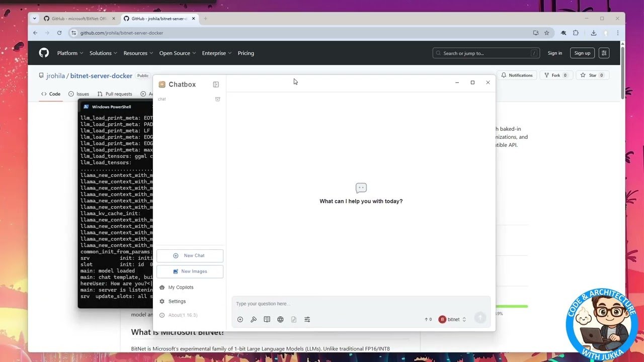Close the microsoft/BitNet browser tab
The width and height of the screenshot is (644, 362).
coord(114,19)
